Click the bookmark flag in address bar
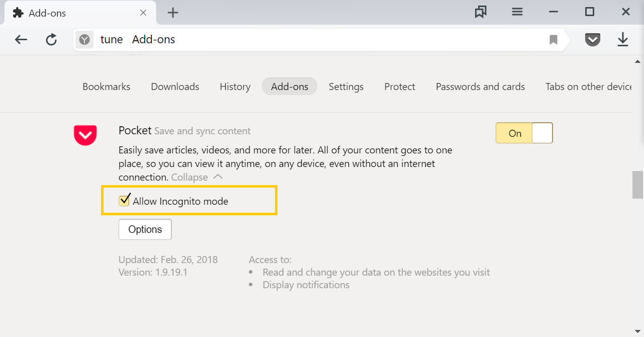This screenshot has width=644, height=337. [x=554, y=40]
